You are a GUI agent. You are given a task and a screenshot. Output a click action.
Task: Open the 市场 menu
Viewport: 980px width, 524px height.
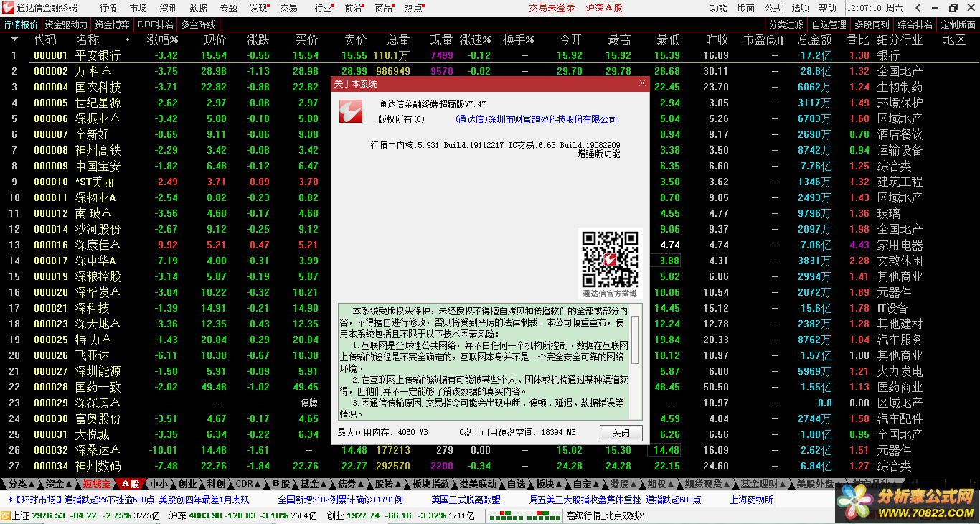[x=138, y=8]
